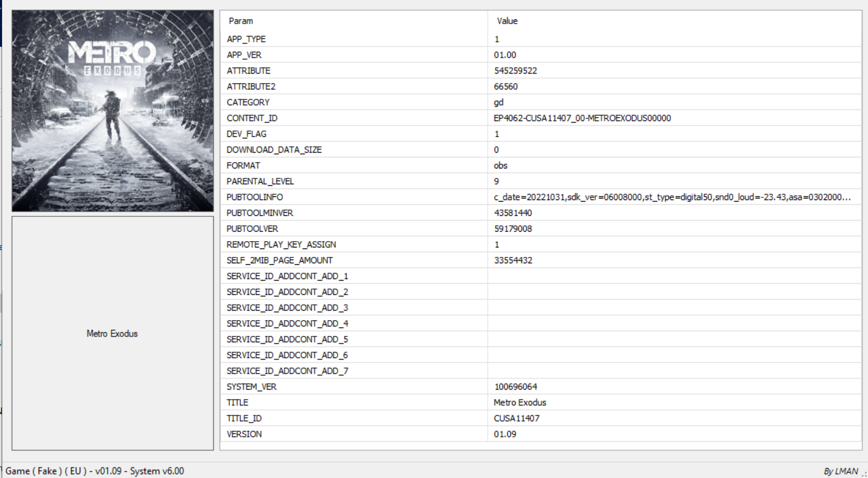
Task: Click the DOWNLOAD_DATA_SIZE value 0
Action: (496, 150)
